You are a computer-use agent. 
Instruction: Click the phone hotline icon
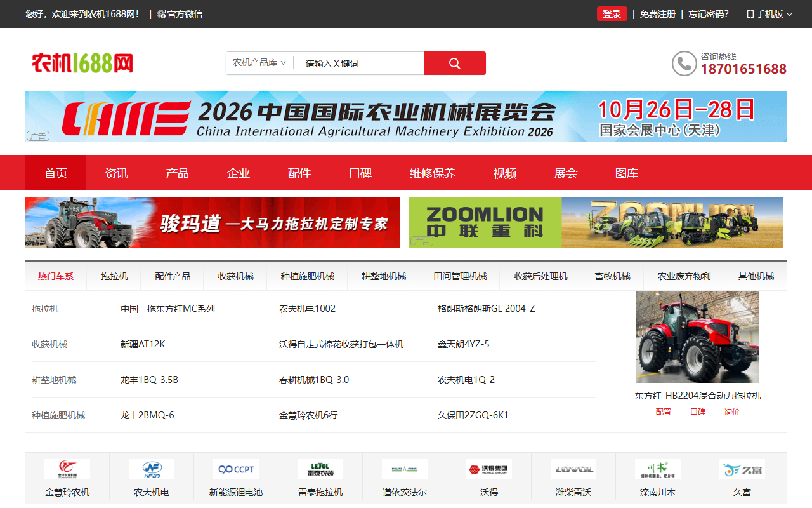tap(684, 63)
